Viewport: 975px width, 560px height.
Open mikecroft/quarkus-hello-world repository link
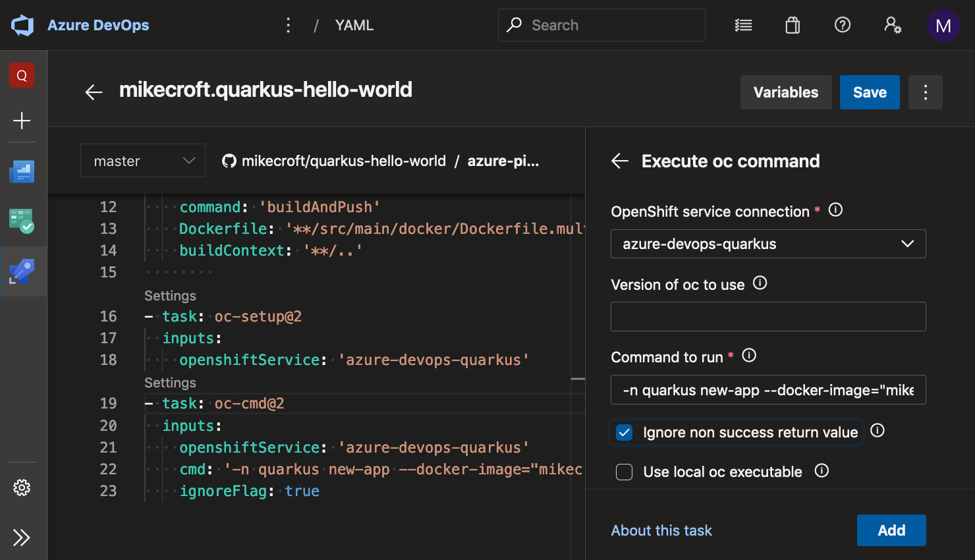tap(344, 161)
